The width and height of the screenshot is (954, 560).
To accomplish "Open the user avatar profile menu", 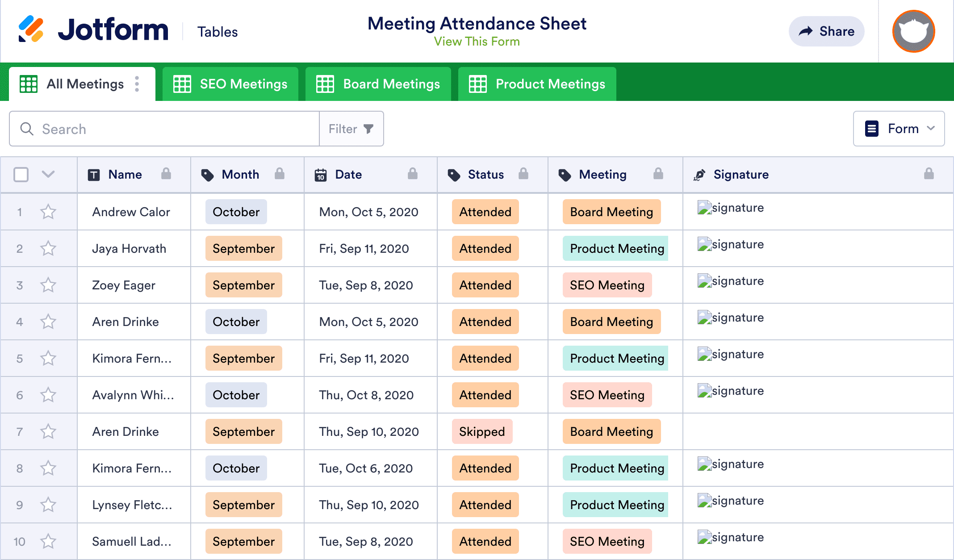I will 913,31.
